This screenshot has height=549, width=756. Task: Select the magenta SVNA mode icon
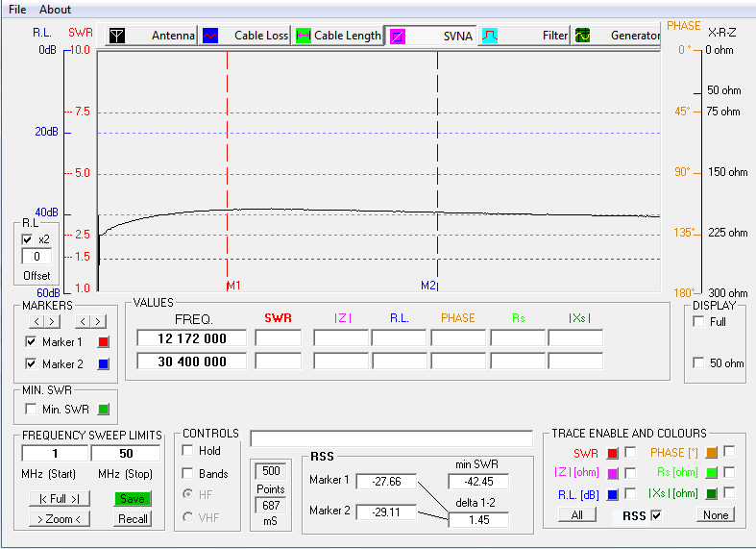[397, 36]
